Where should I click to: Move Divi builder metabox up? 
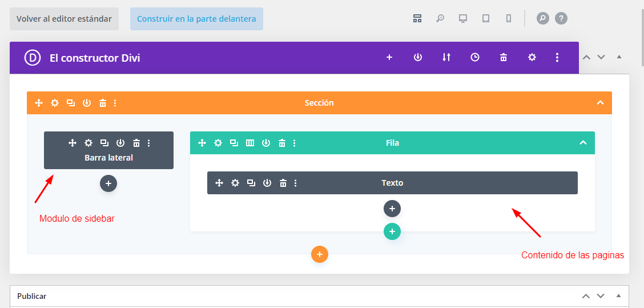point(586,57)
